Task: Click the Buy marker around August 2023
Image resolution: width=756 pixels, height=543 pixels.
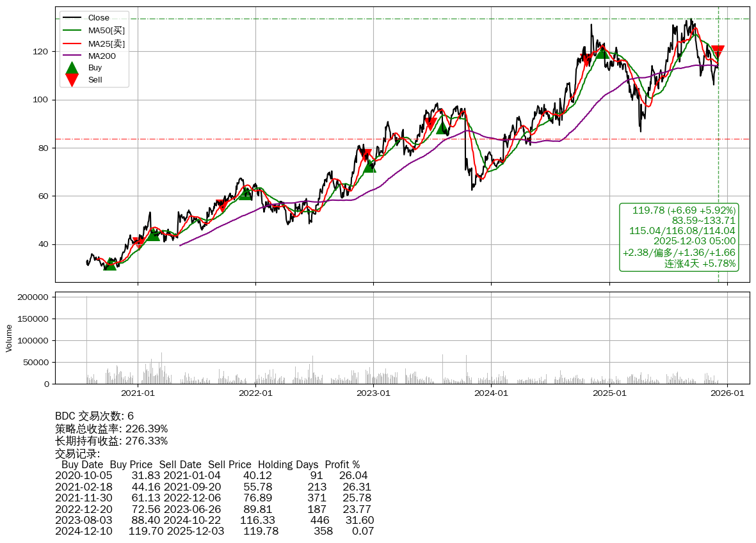Action: (x=442, y=127)
